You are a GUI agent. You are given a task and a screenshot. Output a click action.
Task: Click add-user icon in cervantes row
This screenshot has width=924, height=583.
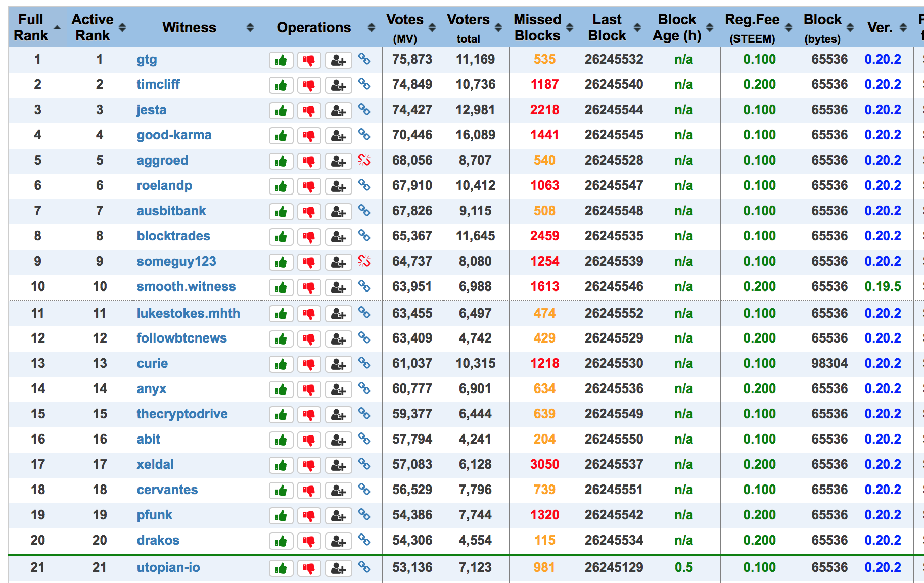pyautogui.click(x=338, y=491)
